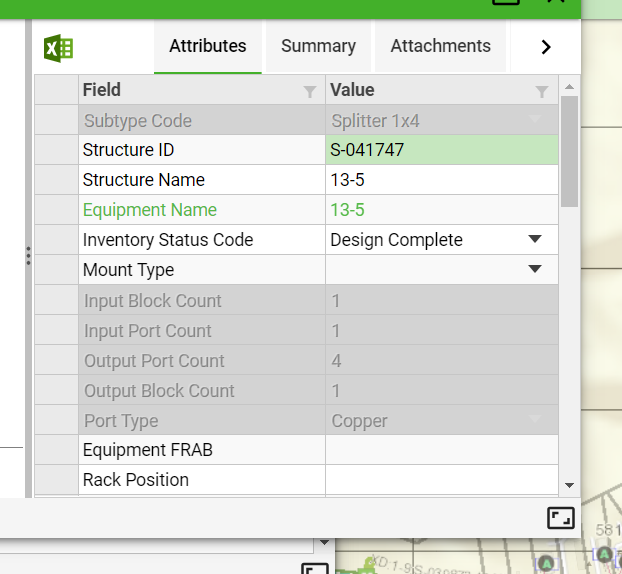Click the Excel export icon

(x=58, y=47)
